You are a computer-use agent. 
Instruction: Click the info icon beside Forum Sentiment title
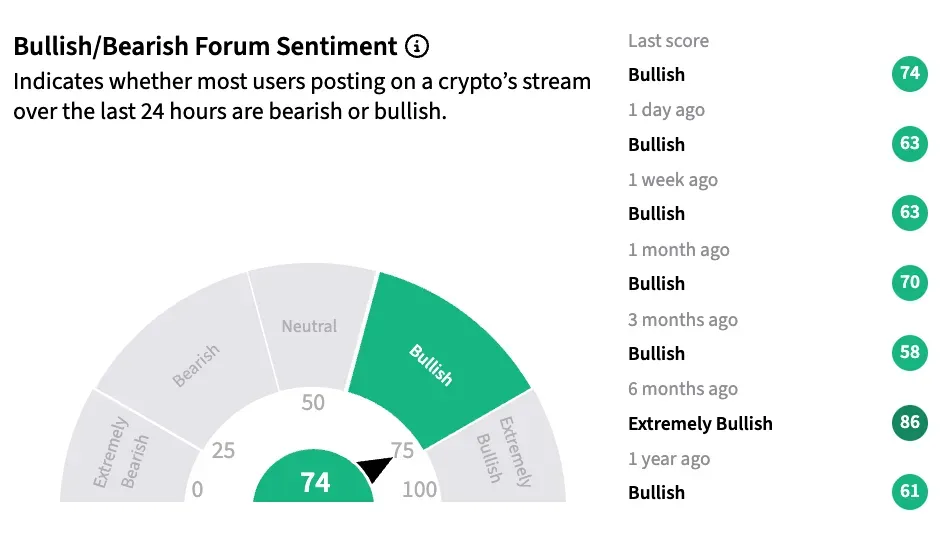pyautogui.click(x=417, y=46)
